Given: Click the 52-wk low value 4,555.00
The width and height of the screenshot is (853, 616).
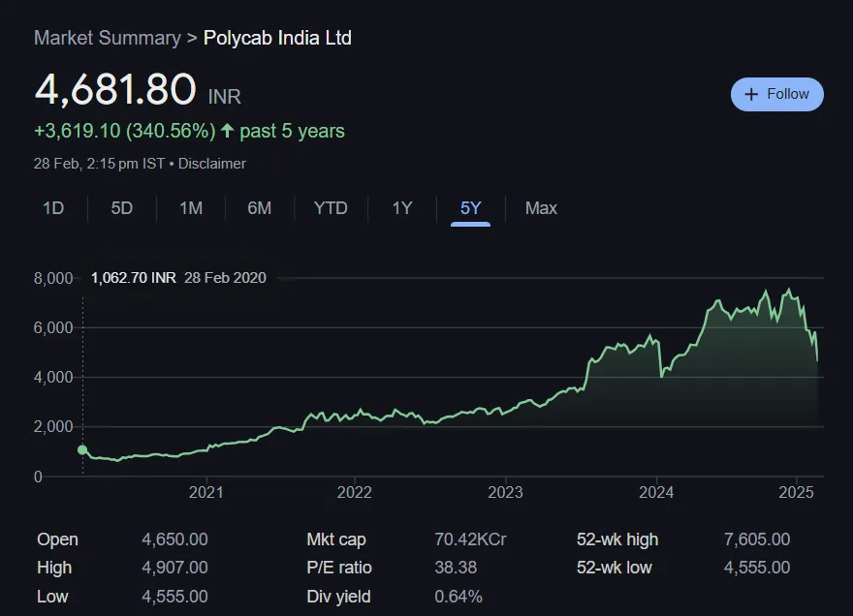Looking at the screenshot, I should 757,568.
